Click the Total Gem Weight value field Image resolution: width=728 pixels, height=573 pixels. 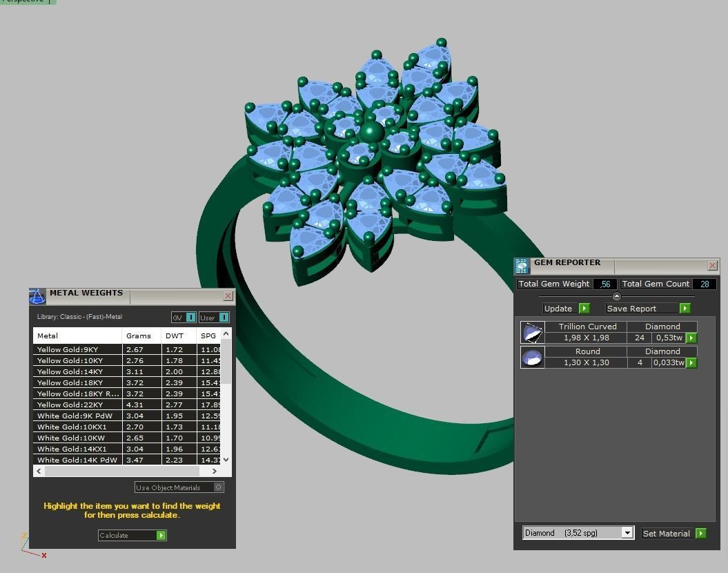click(605, 284)
